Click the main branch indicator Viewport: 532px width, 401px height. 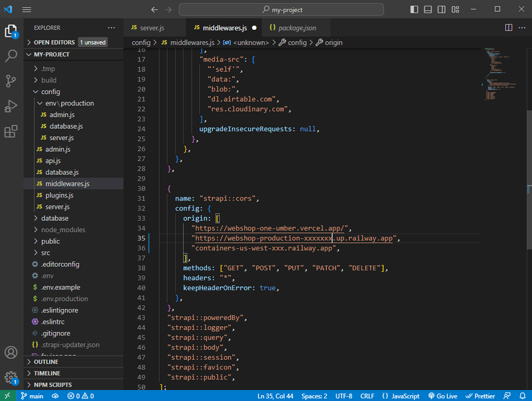point(32,396)
